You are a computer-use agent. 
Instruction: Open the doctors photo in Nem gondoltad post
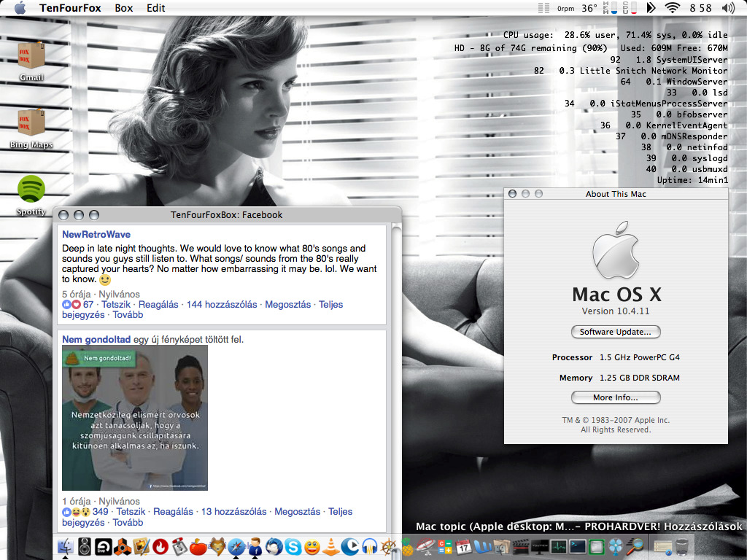[135, 418]
